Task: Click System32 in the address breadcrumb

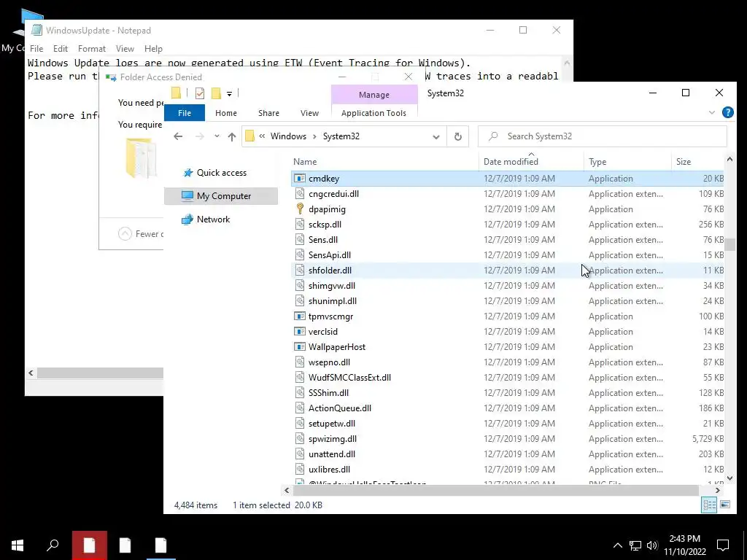Action: click(341, 136)
